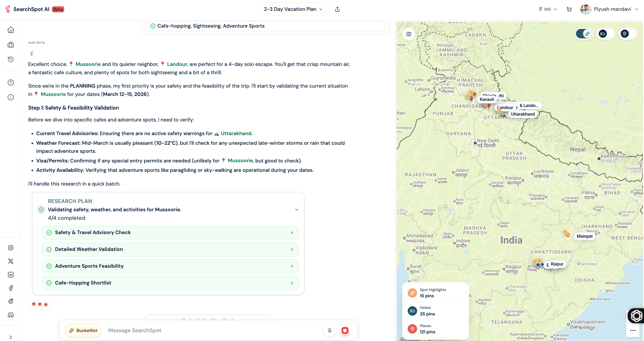Toggle the Places pins map switch
This screenshot has width=644, height=341.
tap(627, 34)
